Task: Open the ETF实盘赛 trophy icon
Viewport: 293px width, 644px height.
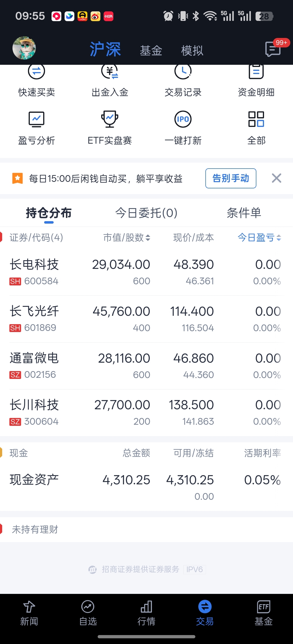Action: (x=110, y=119)
